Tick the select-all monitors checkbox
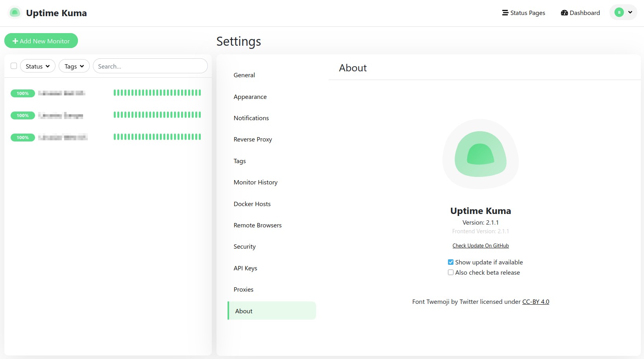This screenshot has width=644, height=359. click(x=14, y=66)
